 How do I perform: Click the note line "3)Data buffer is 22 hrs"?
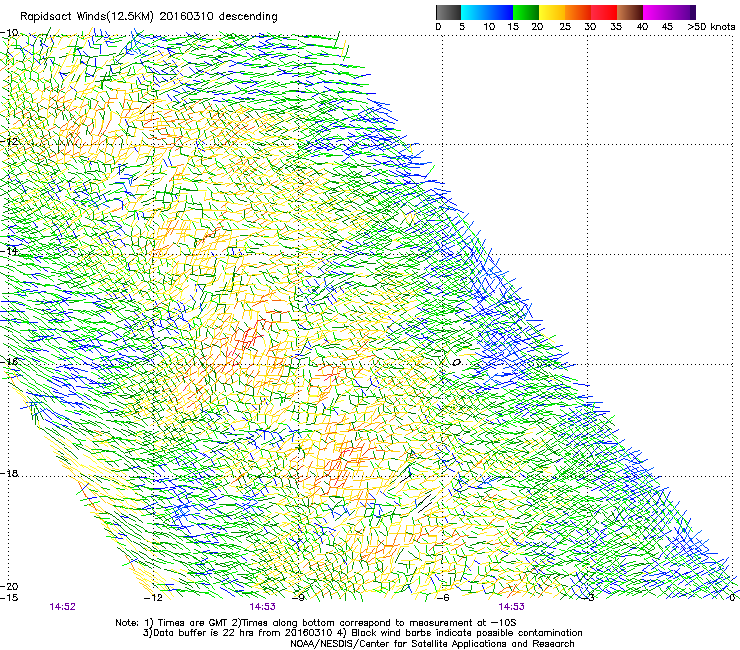coord(362,633)
